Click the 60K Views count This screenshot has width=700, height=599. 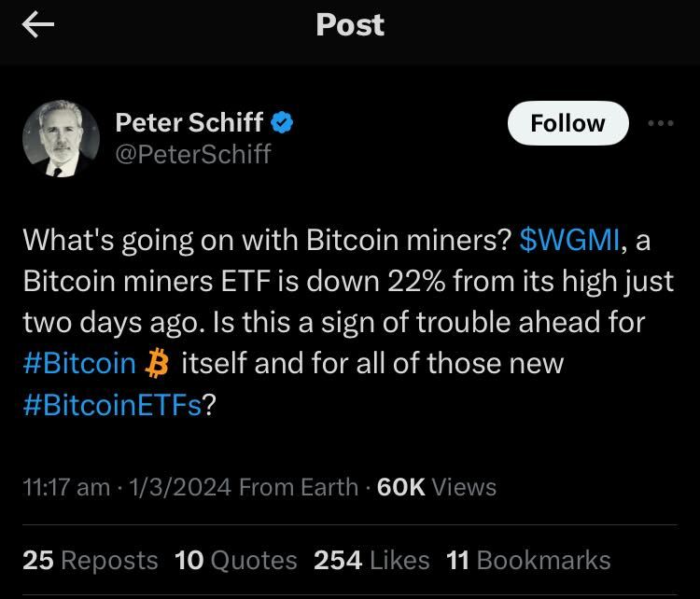pos(436,487)
